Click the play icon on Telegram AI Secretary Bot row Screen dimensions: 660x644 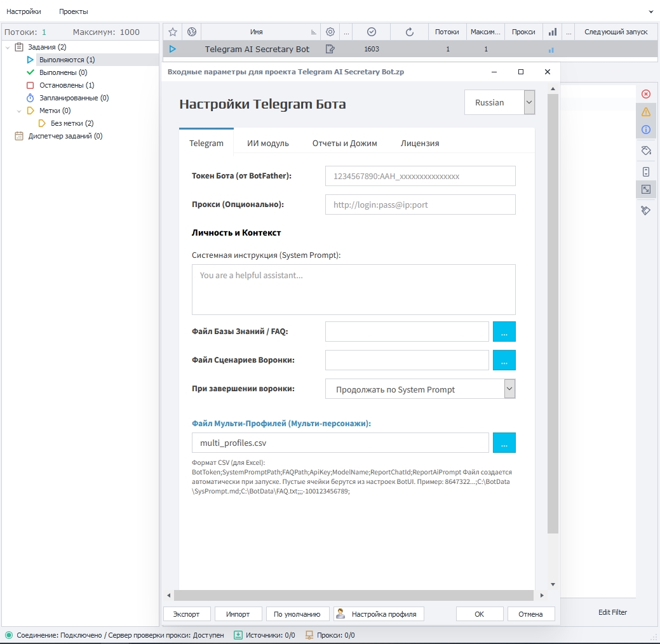173,50
